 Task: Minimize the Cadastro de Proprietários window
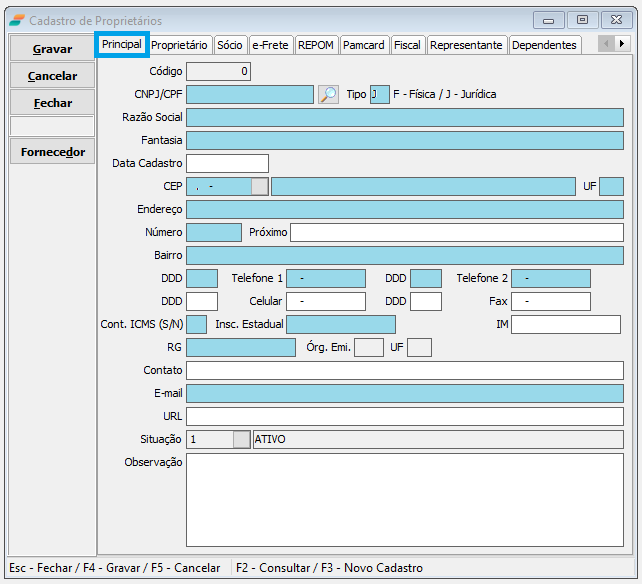548,19
